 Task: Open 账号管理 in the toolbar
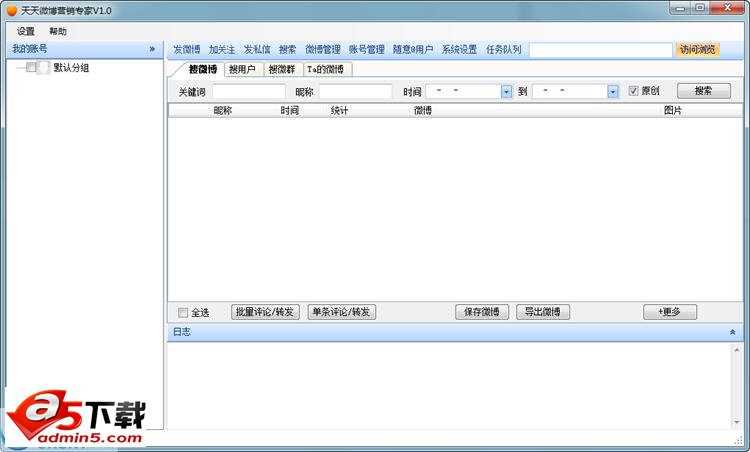click(x=366, y=49)
